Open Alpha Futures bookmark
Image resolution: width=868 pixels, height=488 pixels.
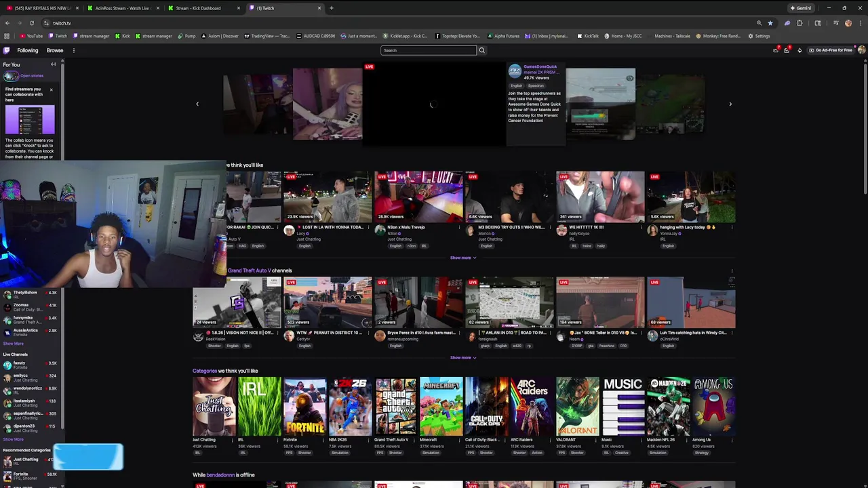click(503, 36)
